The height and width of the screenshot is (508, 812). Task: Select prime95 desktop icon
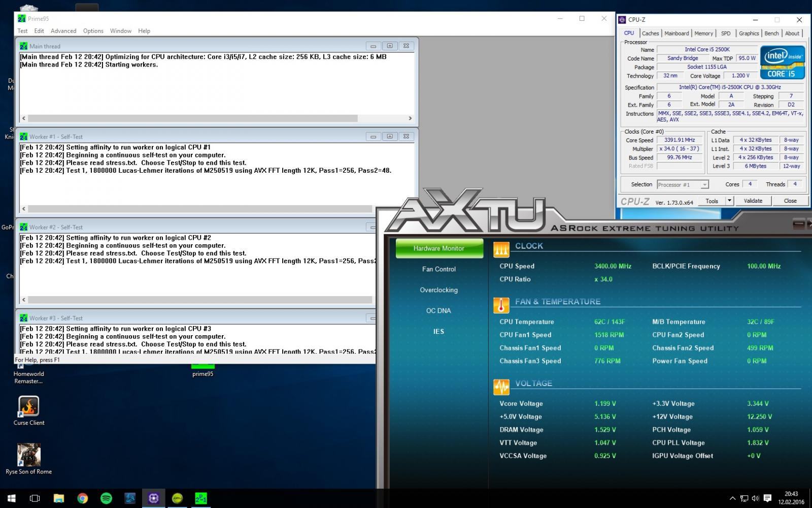point(203,370)
